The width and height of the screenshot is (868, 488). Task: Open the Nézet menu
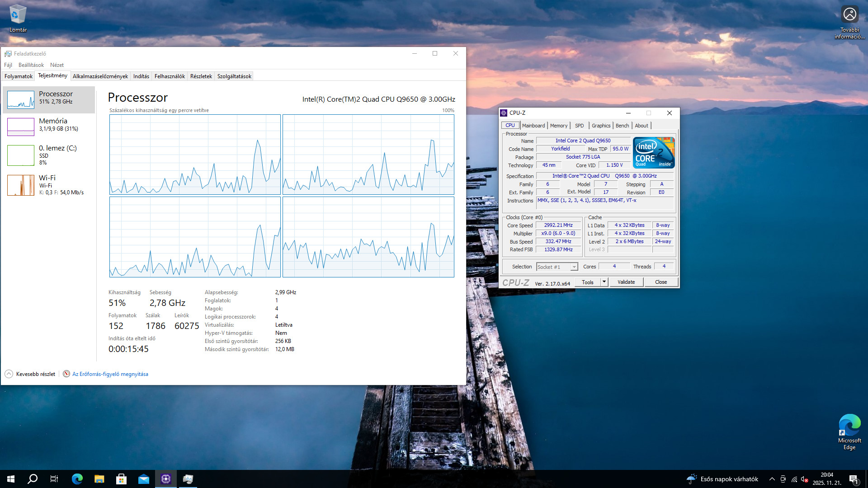tap(57, 65)
